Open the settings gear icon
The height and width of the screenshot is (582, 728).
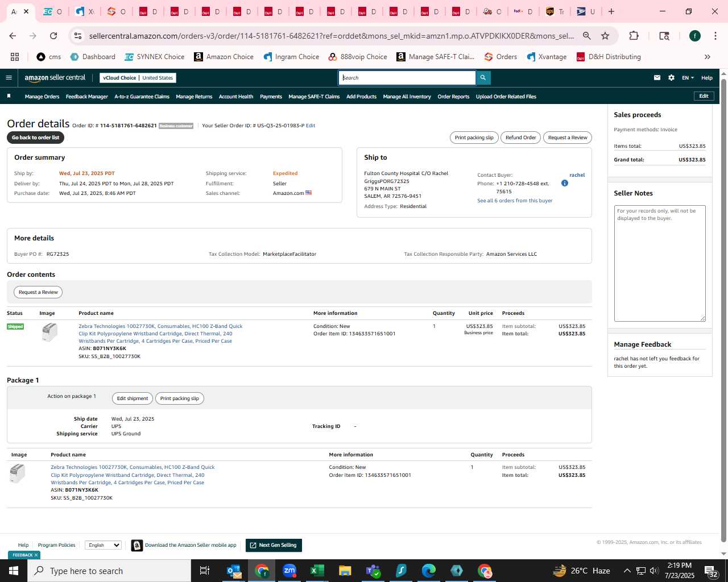click(671, 78)
